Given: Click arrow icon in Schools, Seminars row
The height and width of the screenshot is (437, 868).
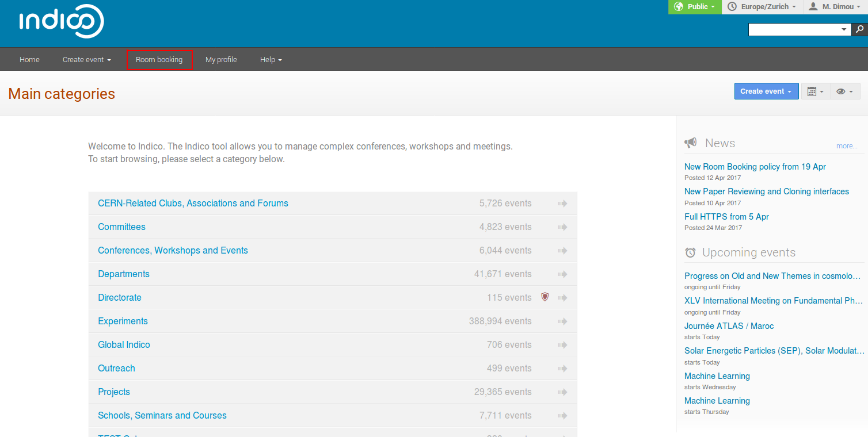Looking at the screenshot, I should pos(562,416).
